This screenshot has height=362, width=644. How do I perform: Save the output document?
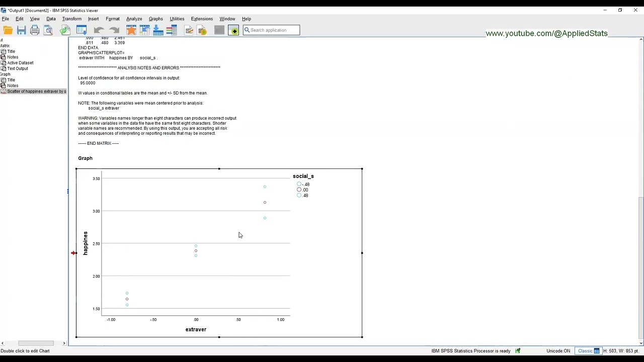click(21, 30)
